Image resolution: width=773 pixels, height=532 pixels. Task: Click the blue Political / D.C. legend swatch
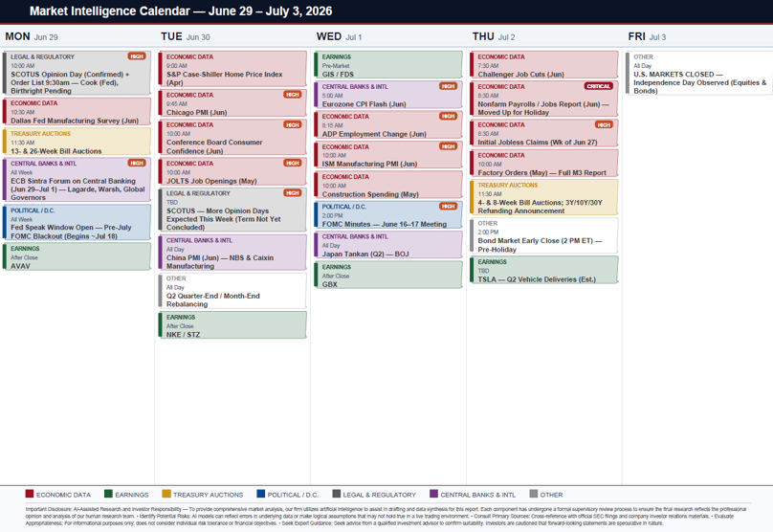pos(261,494)
